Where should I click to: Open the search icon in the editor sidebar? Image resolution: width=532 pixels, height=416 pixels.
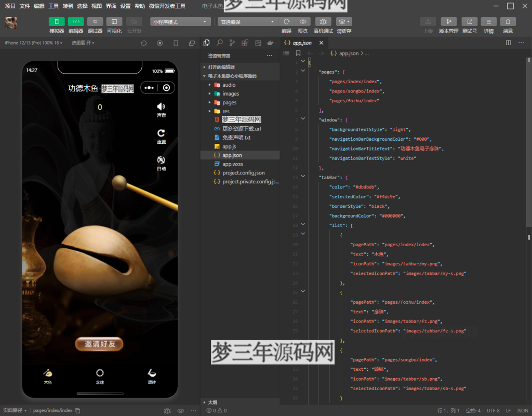pos(219,43)
